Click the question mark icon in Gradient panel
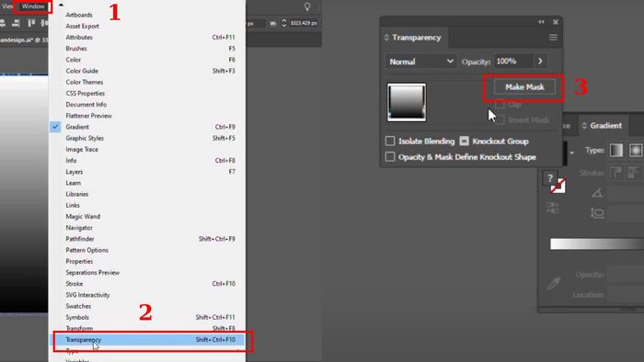644x362 pixels. point(550,178)
